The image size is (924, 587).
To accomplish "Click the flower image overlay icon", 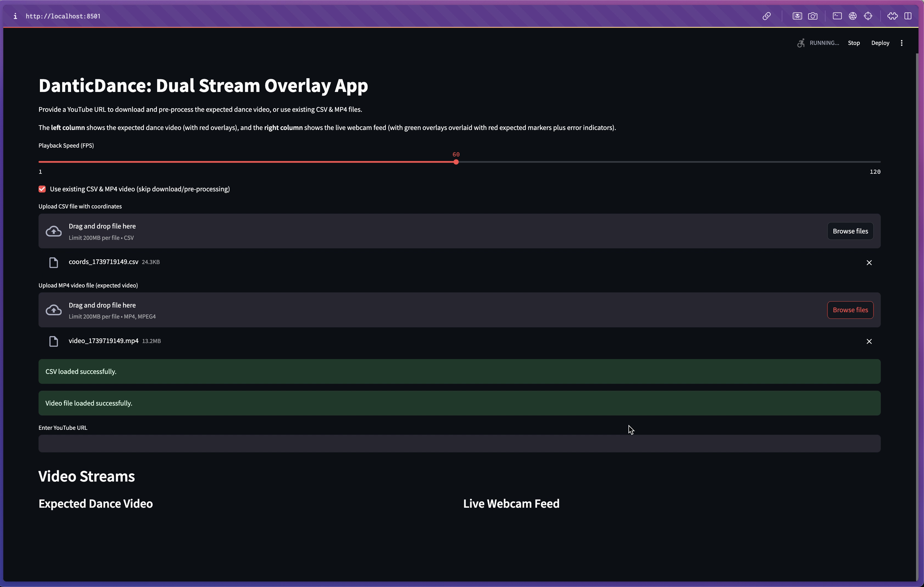I will coord(797,16).
